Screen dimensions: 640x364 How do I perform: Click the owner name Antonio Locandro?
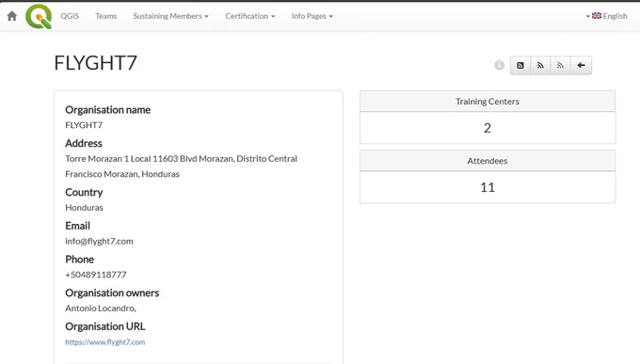(100, 309)
